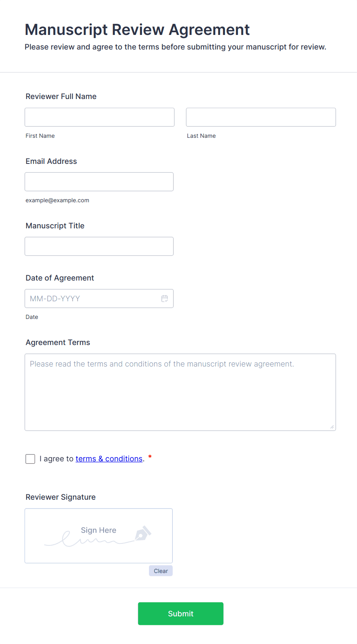Submit the manuscript review form
Image resolution: width=357 pixels, height=644 pixels.
tap(180, 614)
